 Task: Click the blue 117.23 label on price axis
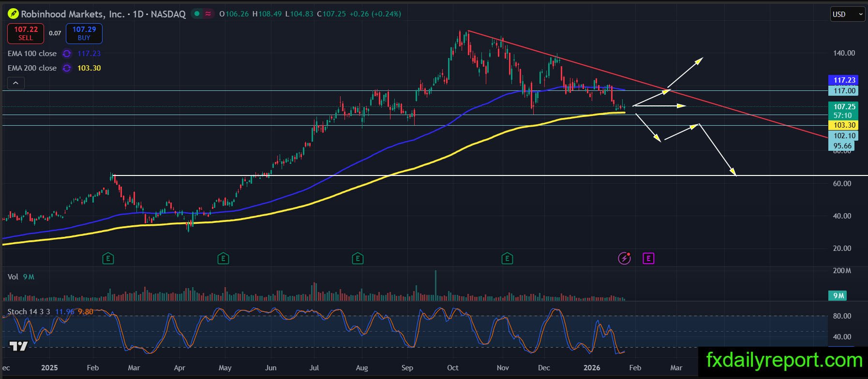pyautogui.click(x=844, y=80)
